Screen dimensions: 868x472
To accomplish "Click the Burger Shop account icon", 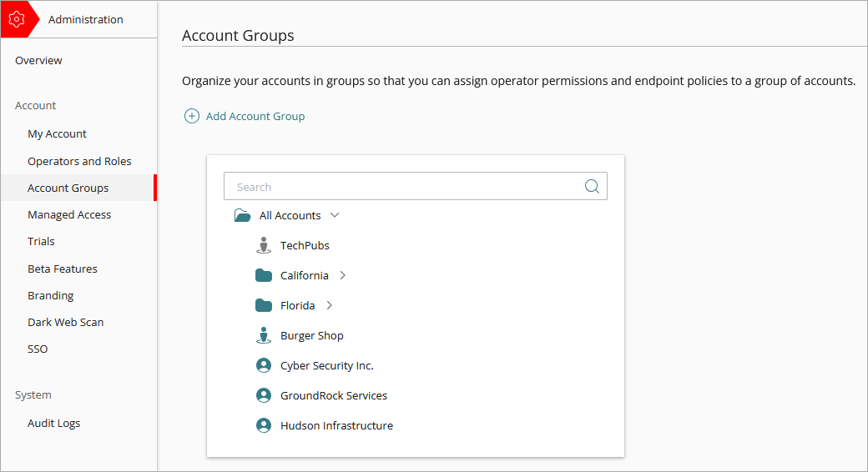I will (x=264, y=335).
